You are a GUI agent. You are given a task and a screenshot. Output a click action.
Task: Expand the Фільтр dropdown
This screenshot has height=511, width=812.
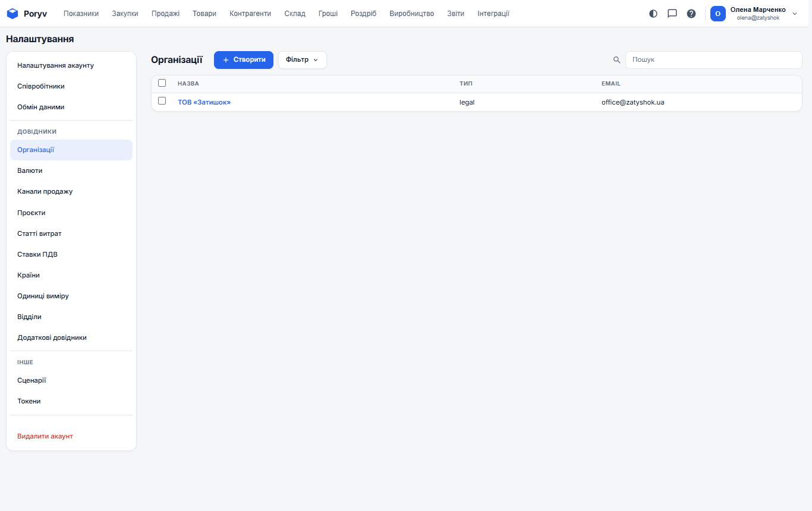point(303,60)
